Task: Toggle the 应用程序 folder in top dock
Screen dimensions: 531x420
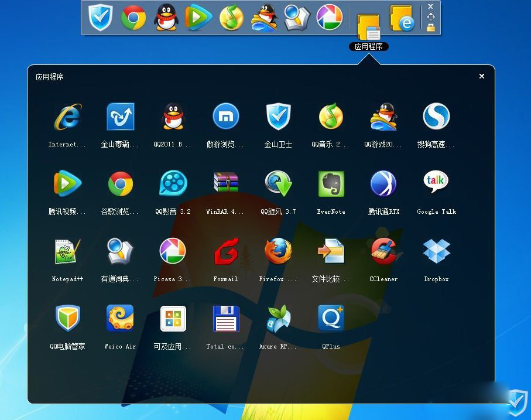Action: [x=369, y=27]
